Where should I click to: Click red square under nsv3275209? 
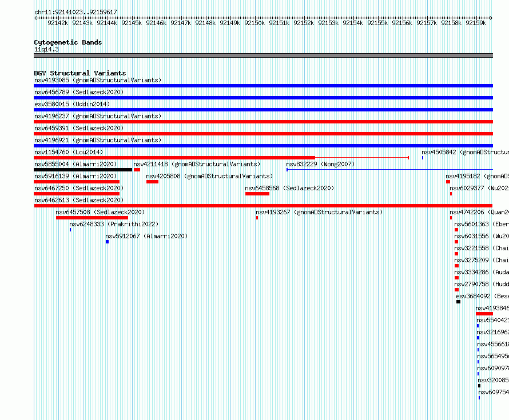[x=457, y=266]
